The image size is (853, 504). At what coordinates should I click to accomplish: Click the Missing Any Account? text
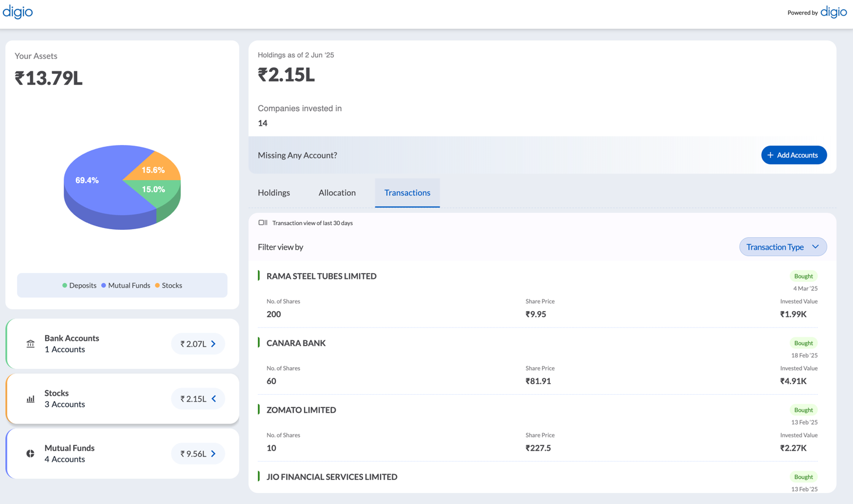[x=298, y=155]
